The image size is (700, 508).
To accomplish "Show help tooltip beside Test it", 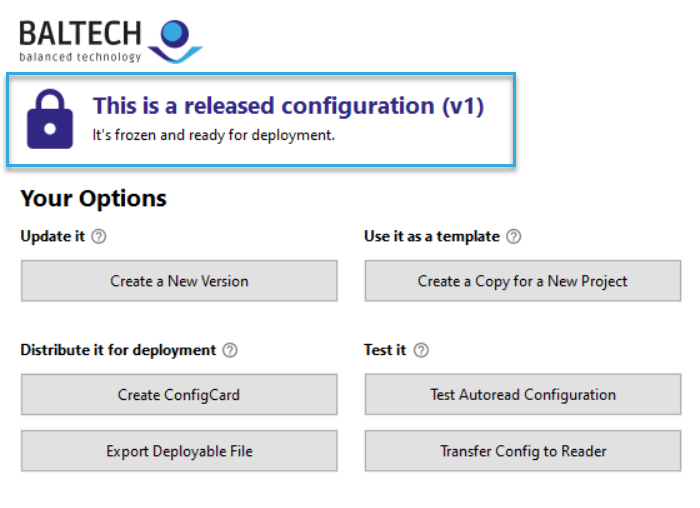I will (421, 350).
